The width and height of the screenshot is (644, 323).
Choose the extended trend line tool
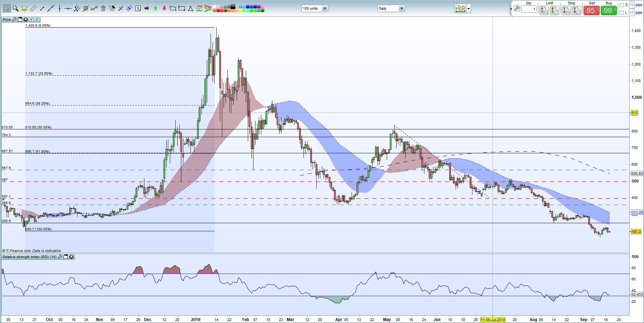[51, 8]
